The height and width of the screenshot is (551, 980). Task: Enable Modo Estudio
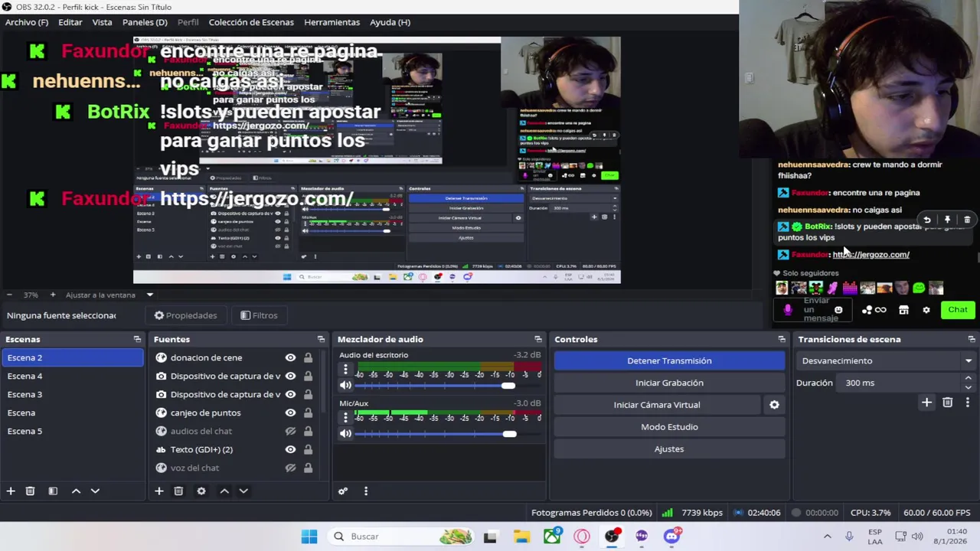669,427
